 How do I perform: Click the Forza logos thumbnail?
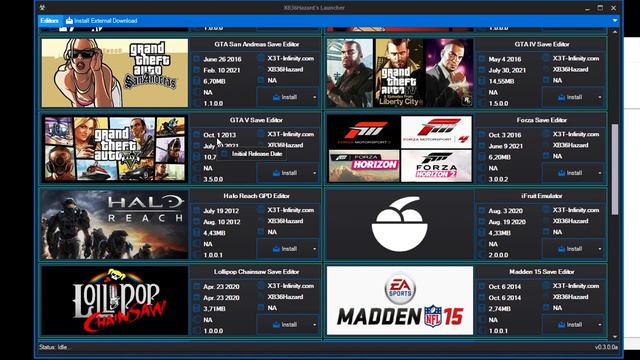[400, 149]
